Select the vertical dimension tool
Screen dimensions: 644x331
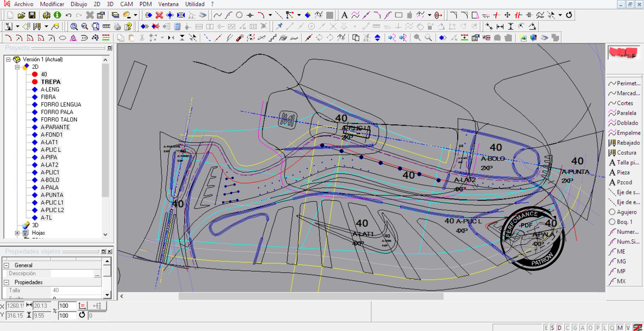[x=510, y=26]
